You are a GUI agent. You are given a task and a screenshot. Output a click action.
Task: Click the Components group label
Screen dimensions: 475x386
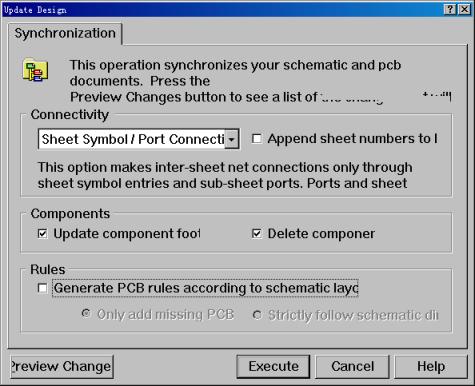click(70, 214)
